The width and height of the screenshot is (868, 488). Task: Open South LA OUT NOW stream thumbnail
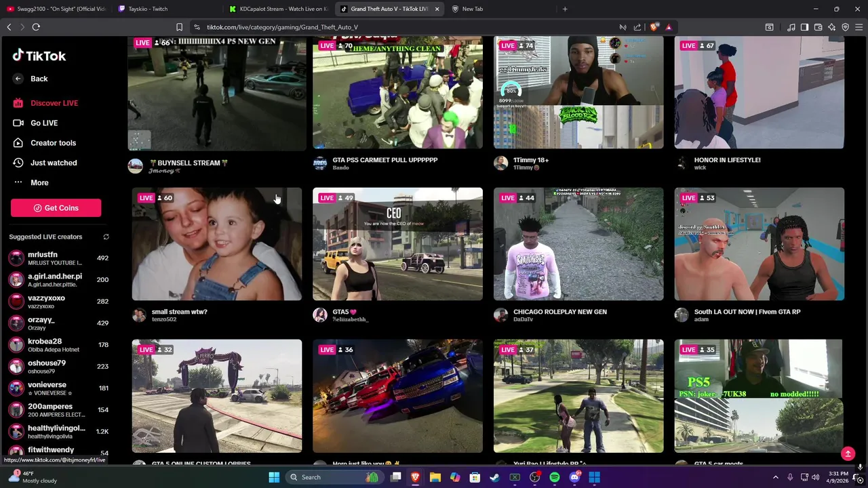point(759,244)
